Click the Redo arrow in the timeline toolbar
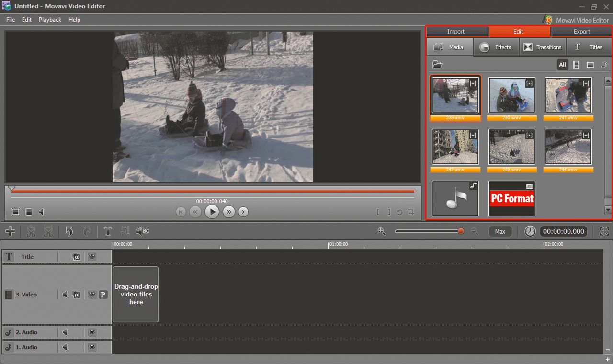The image size is (613, 364). [87, 231]
